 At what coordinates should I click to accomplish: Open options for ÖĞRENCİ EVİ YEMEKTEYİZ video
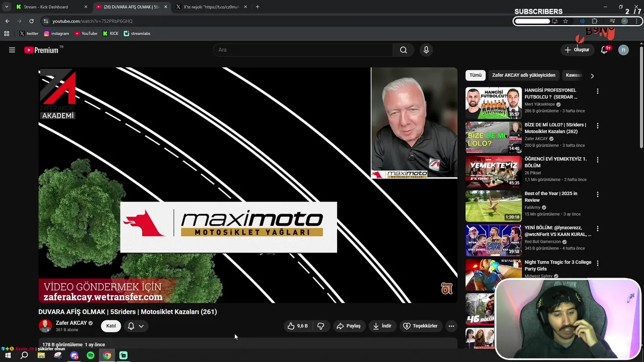(x=598, y=160)
